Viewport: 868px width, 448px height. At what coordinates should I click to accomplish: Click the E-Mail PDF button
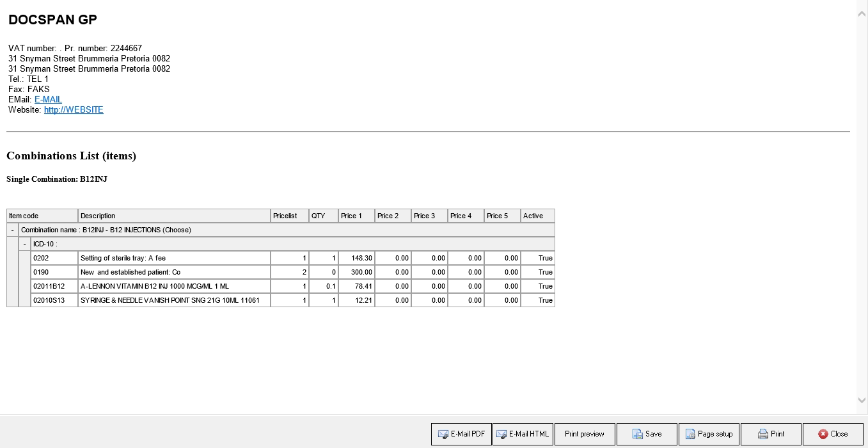point(461,434)
